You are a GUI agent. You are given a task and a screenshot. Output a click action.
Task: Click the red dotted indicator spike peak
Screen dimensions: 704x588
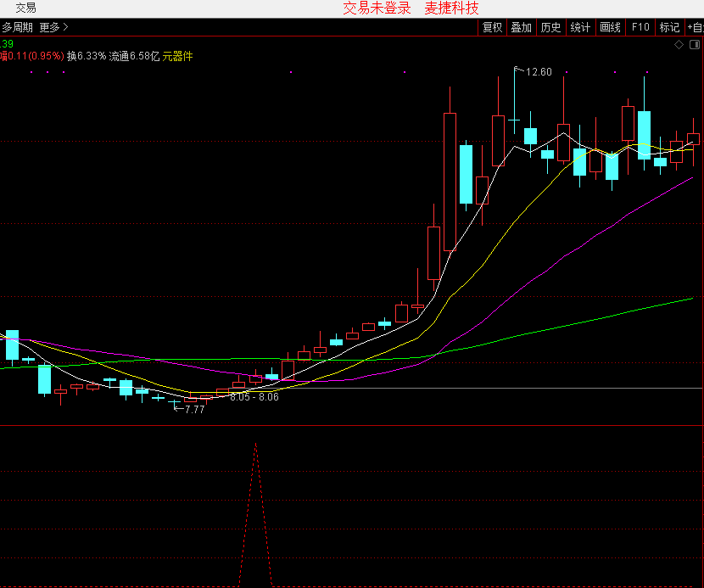click(x=255, y=444)
